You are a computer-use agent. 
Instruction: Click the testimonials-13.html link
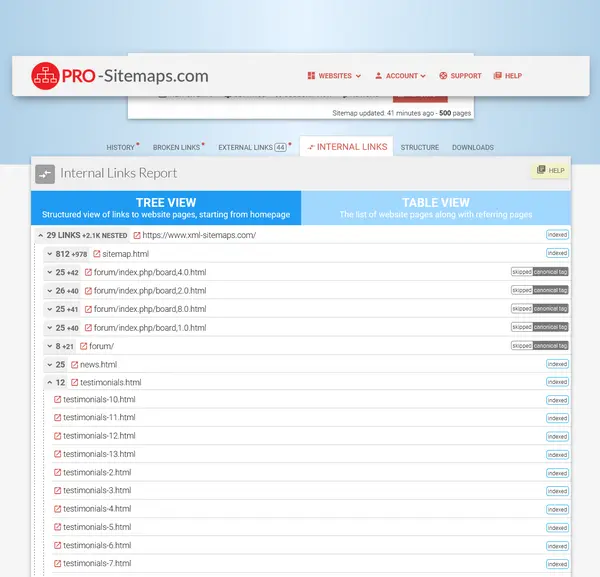coord(98,454)
